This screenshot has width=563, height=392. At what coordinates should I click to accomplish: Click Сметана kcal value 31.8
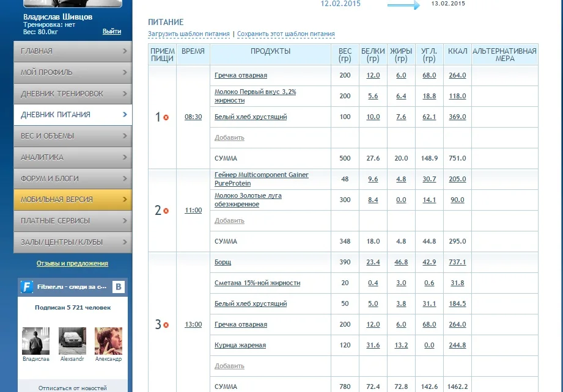tap(457, 283)
